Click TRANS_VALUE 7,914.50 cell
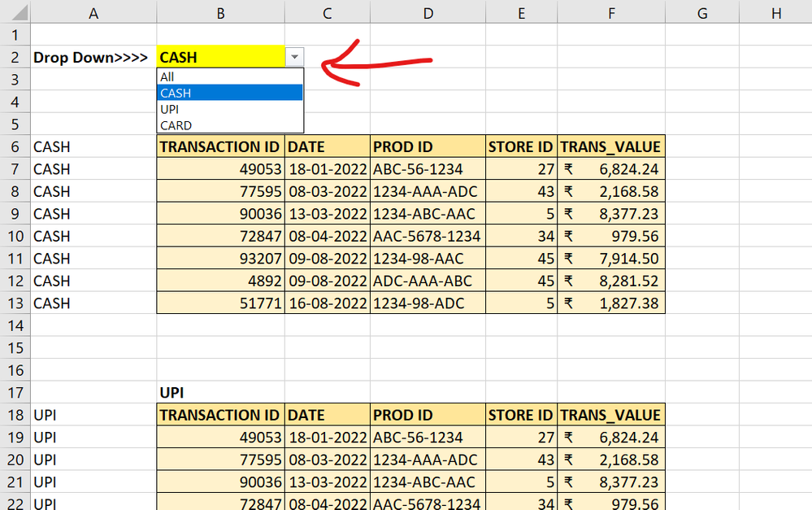 611,258
